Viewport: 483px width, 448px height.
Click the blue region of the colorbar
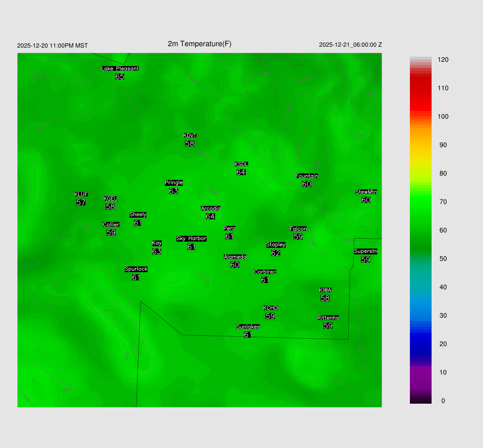click(420, 335)
